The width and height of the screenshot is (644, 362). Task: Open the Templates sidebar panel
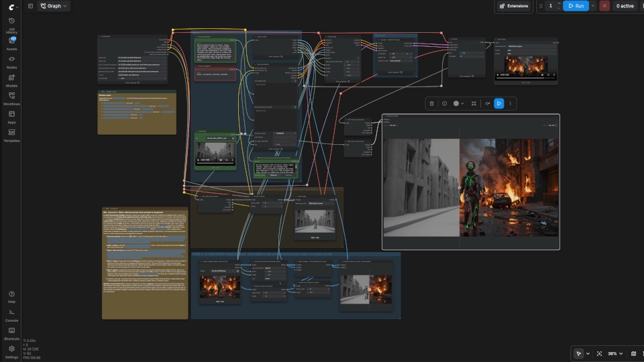[11, 135]
